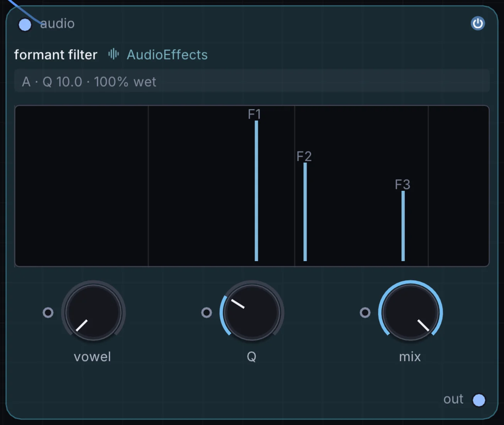This screenshot has width=504, height=425.
Task: Click the Q modulation input port
Action: point(206,313)
